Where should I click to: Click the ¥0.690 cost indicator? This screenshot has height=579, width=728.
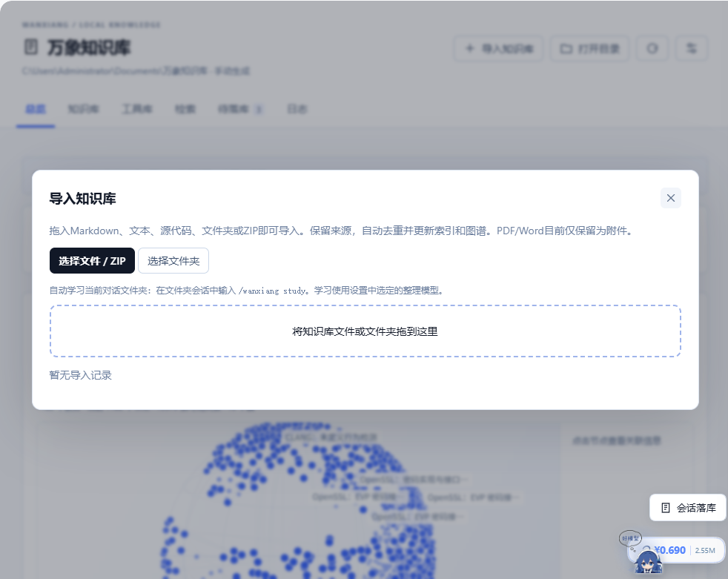coord(669,550)
